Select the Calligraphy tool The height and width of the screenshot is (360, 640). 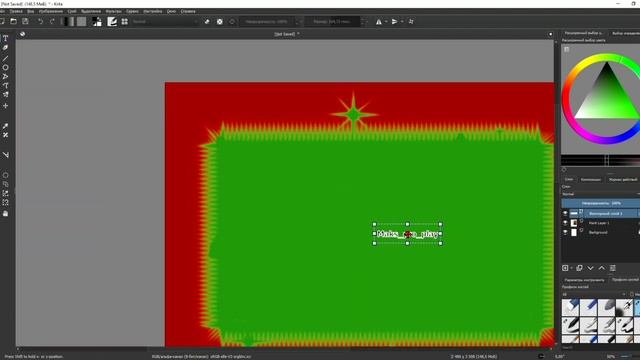(5, 48)
